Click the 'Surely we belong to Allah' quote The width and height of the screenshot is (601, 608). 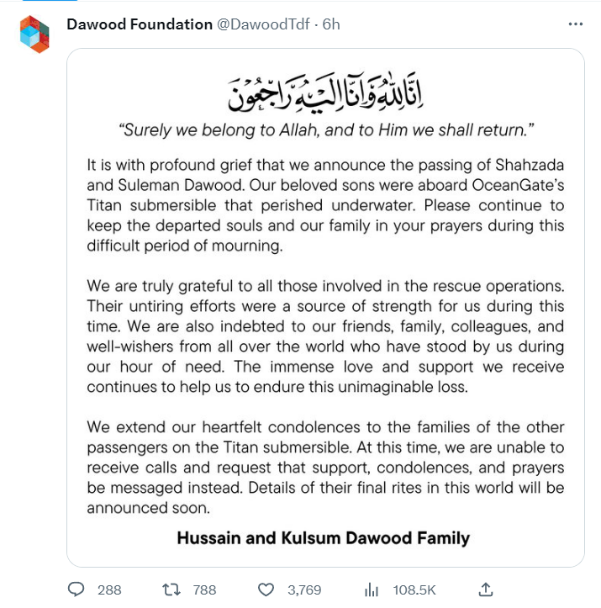[x=326, y=130]
